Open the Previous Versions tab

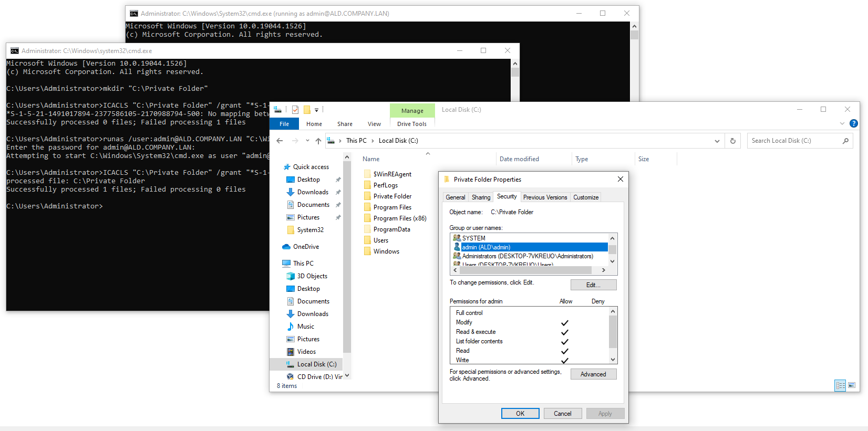pos(545,197)
